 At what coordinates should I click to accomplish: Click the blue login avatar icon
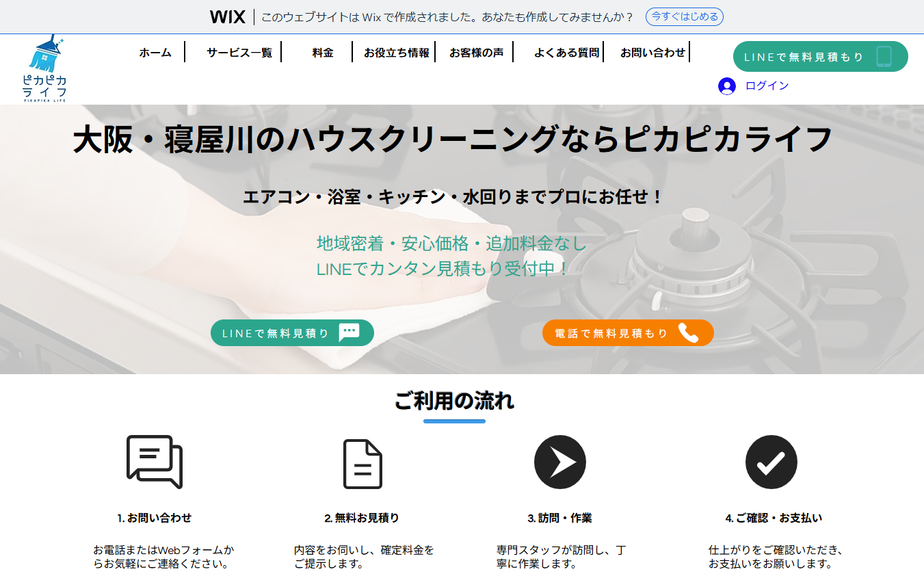(x=726, y=86)
